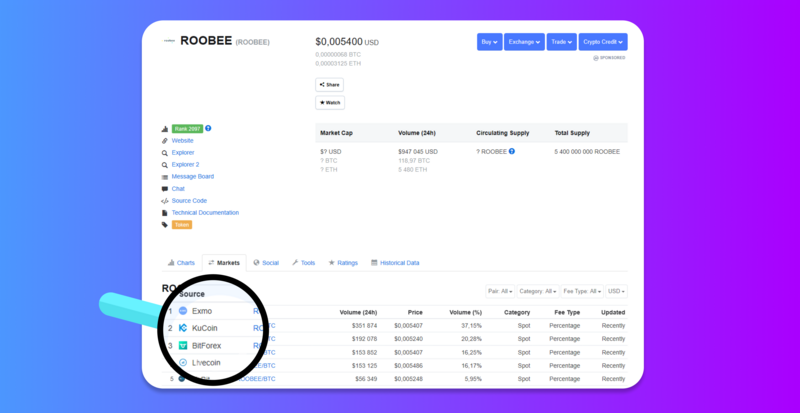800x413 pixels.
Task: Open the Tools tab
Action: click(304, 263)
